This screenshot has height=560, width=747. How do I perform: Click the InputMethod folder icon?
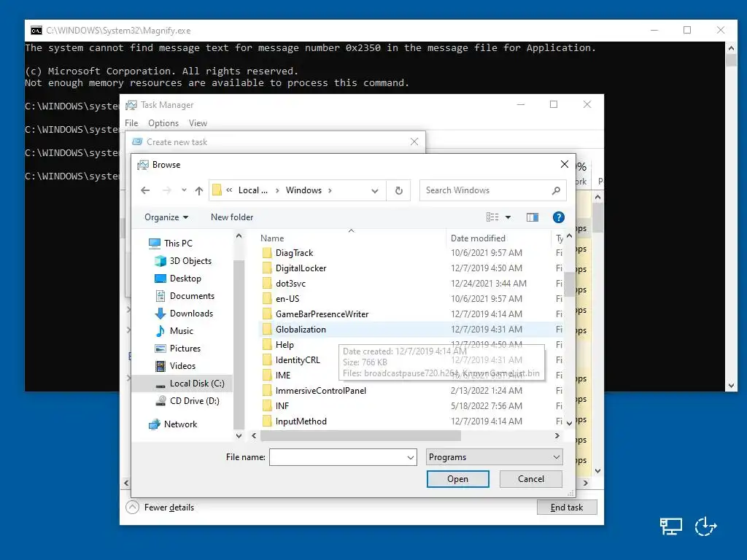tap(267, 421)
